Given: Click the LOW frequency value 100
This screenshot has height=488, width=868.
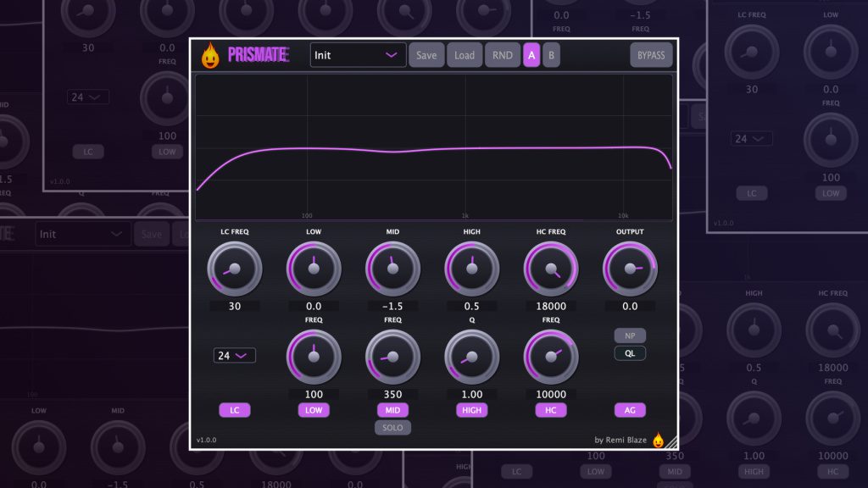Looking at the screenshot, I should pos(314,394).
